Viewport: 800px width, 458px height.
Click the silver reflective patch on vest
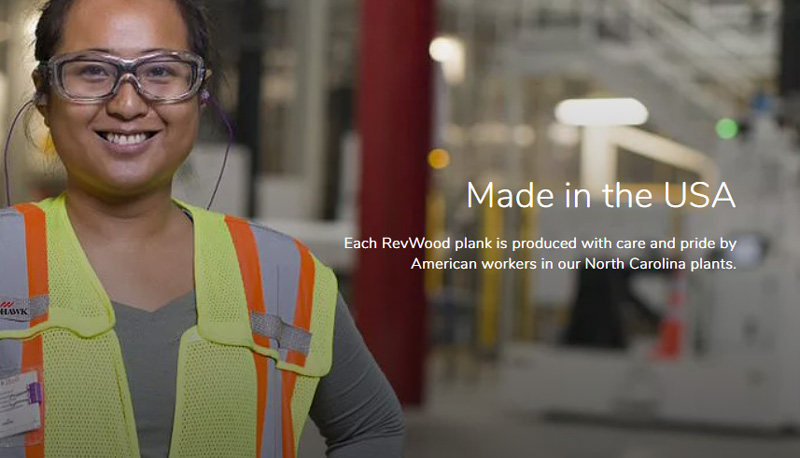281,333
